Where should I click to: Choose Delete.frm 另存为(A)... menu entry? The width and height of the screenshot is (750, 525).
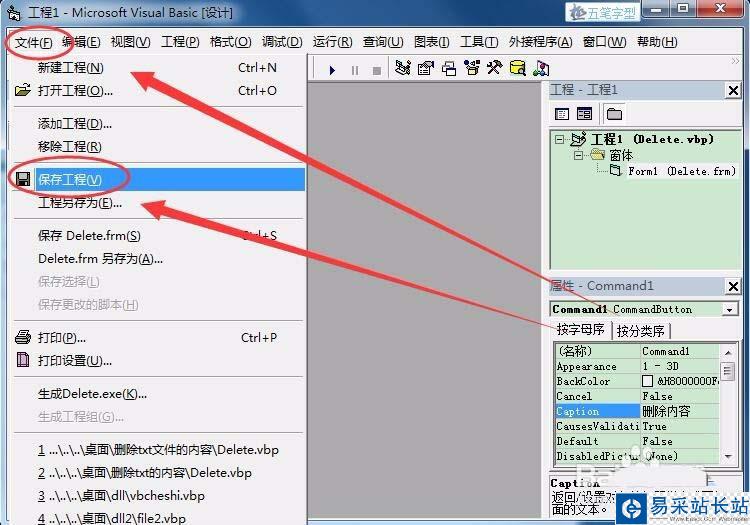coord(158,259)
